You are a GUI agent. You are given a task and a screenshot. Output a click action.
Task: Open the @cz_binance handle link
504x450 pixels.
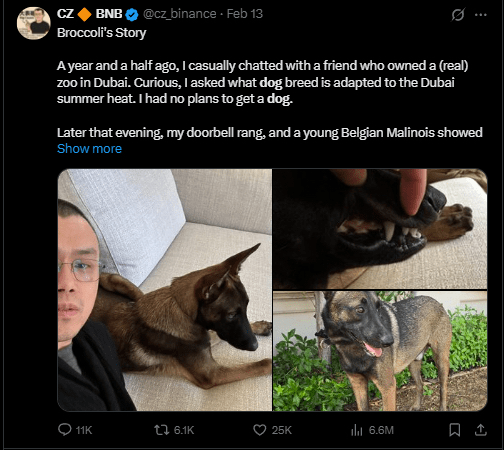pos(179,14)
